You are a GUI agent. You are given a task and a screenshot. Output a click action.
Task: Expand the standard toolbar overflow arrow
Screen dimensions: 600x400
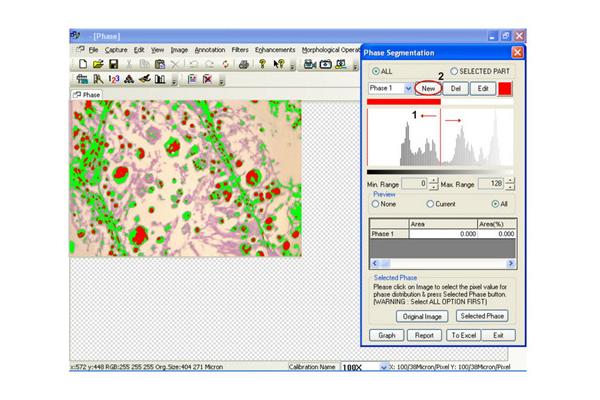(292, 66)
